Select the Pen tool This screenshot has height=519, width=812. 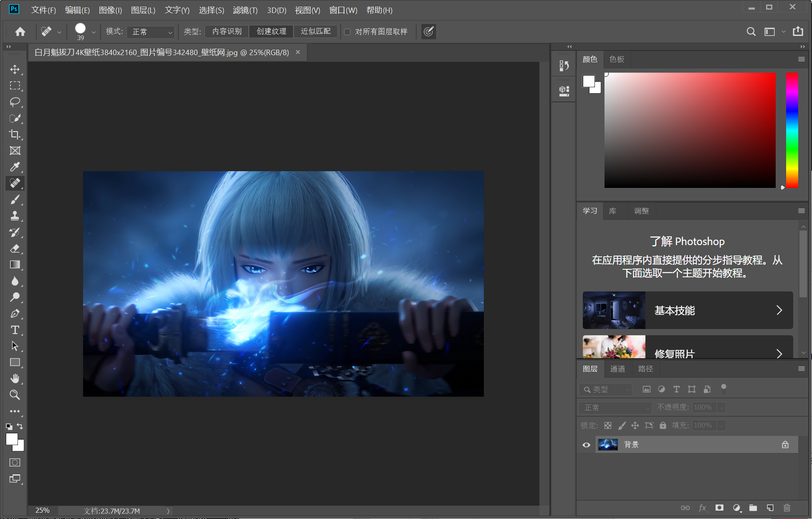click(15, 314)
